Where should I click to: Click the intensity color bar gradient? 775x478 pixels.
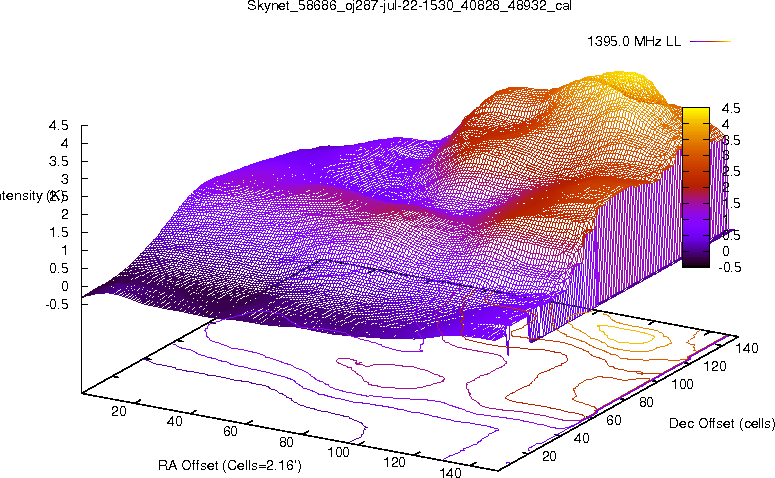696,187
